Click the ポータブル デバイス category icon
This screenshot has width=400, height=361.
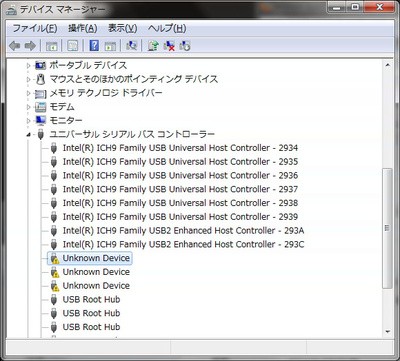40,65
